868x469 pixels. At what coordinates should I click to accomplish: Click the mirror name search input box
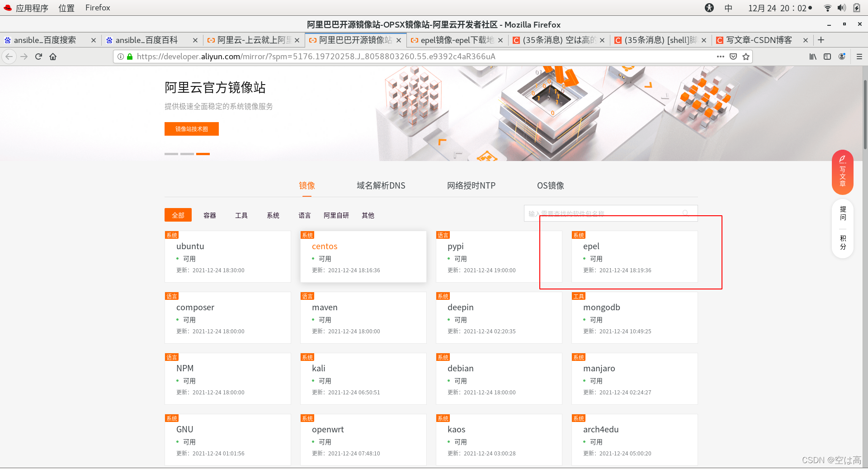tap(611, 213)
